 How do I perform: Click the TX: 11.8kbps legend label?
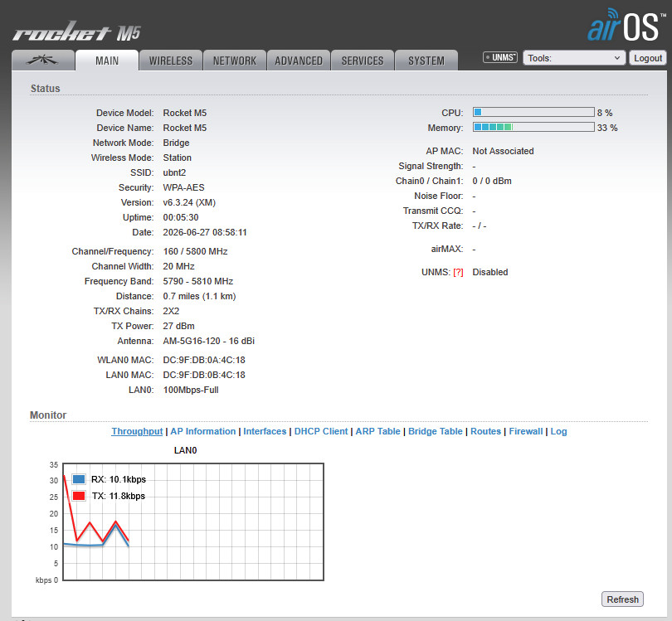point(119,497)
